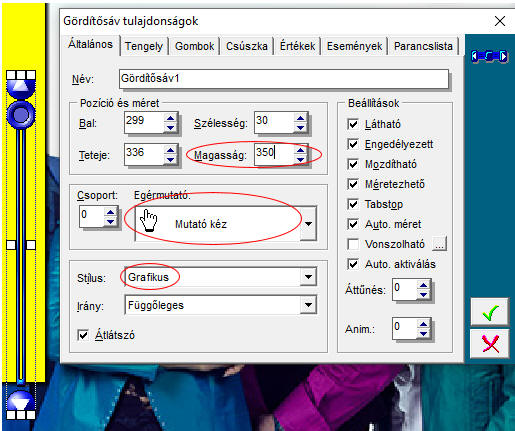
Task: Click the Név field containing Gördítősáv1
Action: pos(284,79)
